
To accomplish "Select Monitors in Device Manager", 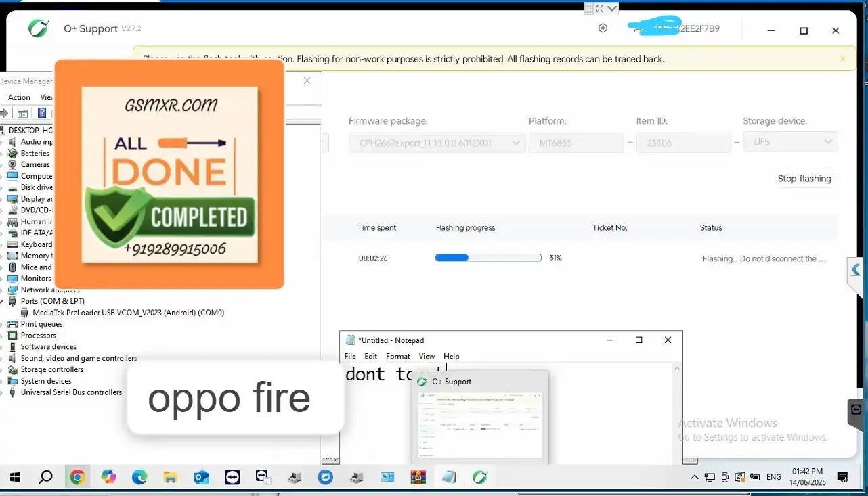I will tap(36, 278).
